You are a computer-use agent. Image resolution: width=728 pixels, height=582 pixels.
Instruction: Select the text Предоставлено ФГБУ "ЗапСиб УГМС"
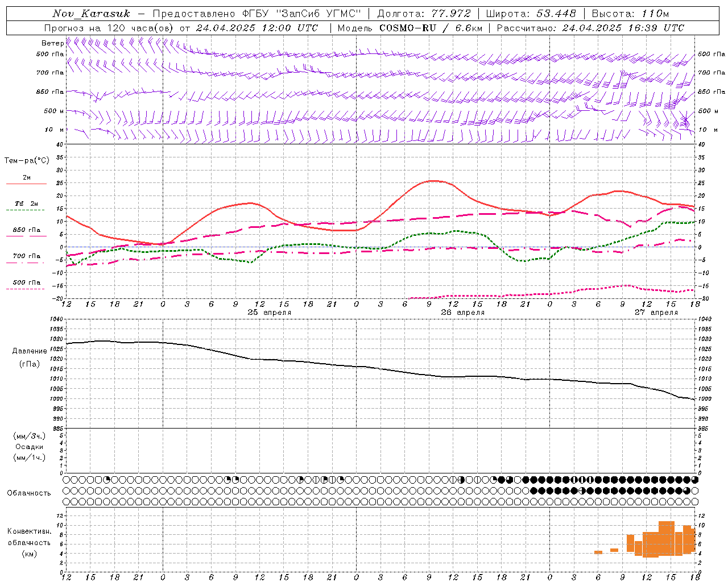[x=257, y=14]
